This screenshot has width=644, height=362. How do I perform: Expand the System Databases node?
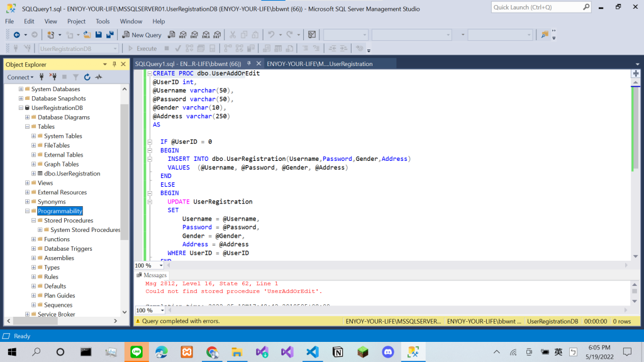click(x=21, y=89)
